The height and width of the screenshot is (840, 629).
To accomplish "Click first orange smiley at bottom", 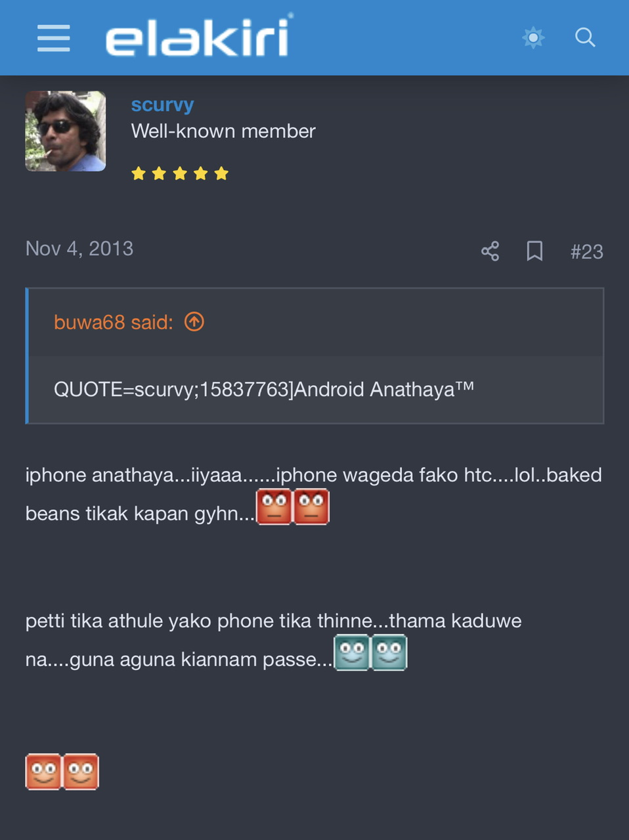I will point(43,772).
